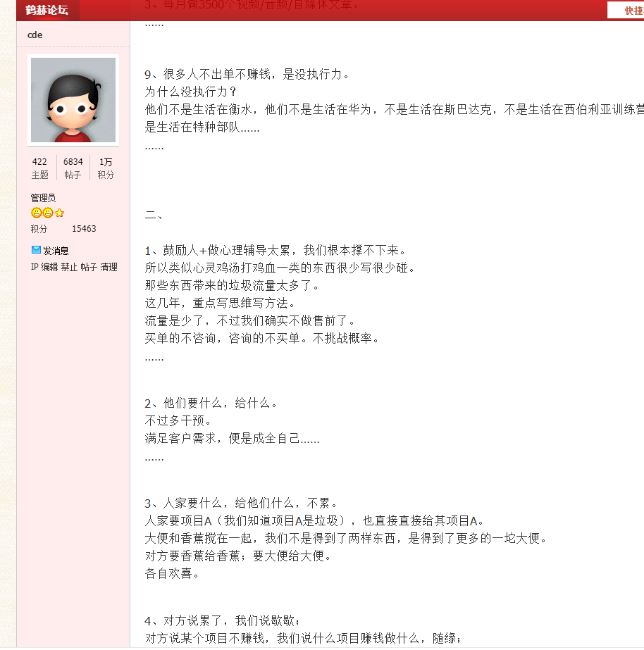Click the star rank icon

tap(59, 213)
